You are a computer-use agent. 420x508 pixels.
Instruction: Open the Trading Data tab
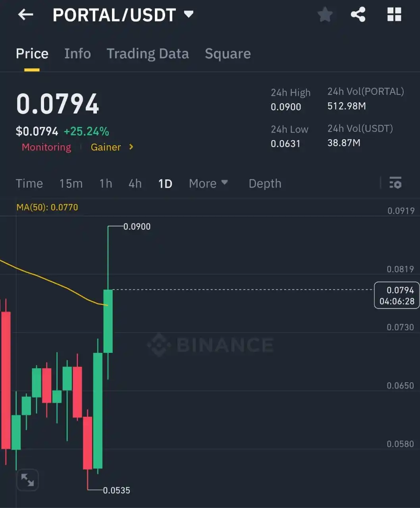148,54
